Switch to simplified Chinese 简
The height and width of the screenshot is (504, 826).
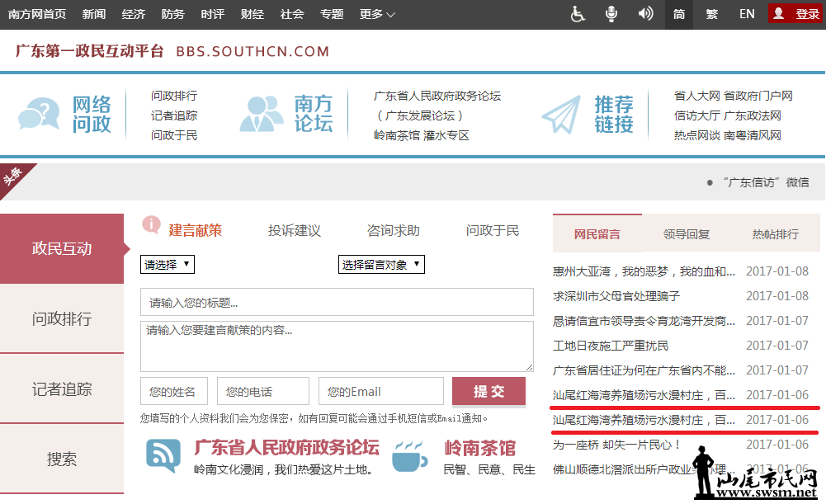click(678, 14)
